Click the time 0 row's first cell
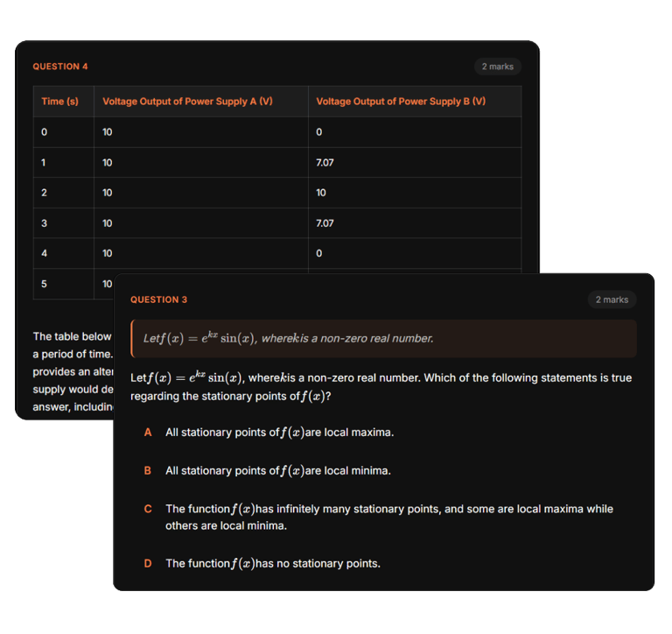This screenshot has height=634, width=672. pos(45,132)
